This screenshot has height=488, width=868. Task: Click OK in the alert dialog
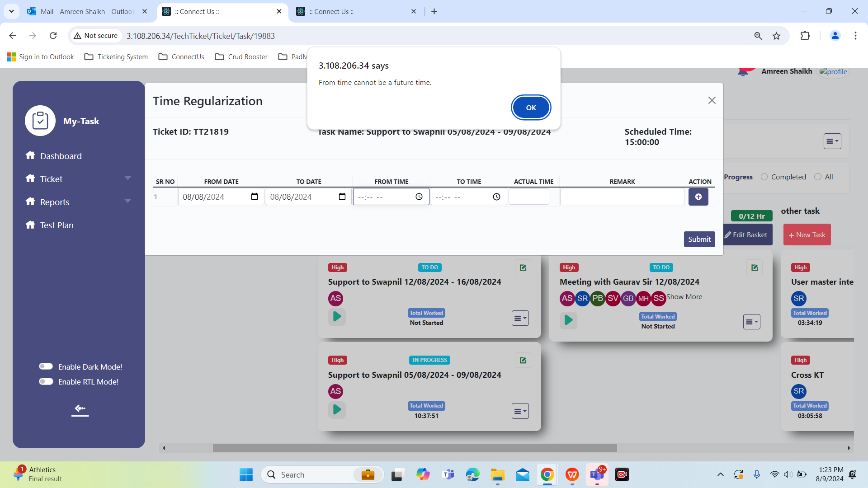coord(531,108)
